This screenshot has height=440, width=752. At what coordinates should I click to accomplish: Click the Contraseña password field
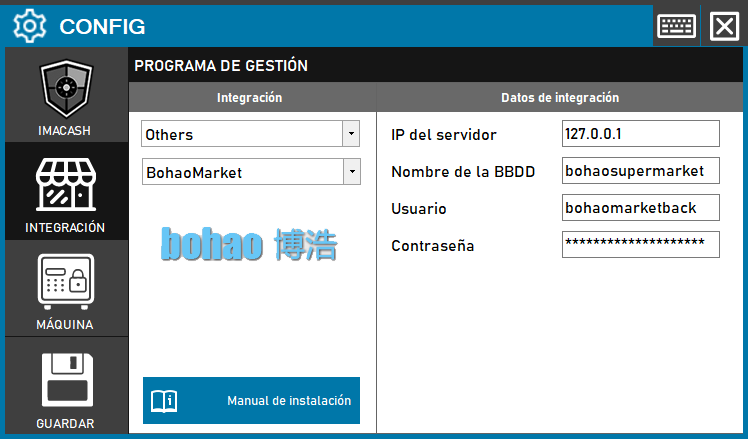640,245
